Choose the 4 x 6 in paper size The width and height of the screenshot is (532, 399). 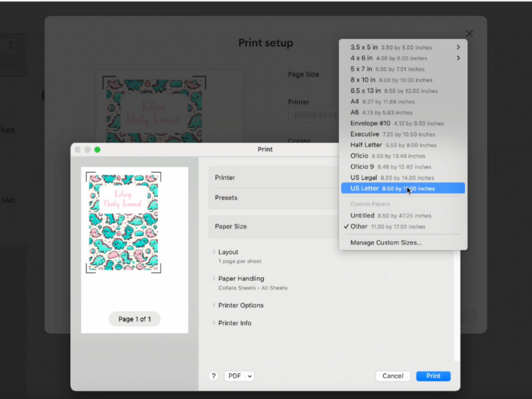tap(403, 58)
